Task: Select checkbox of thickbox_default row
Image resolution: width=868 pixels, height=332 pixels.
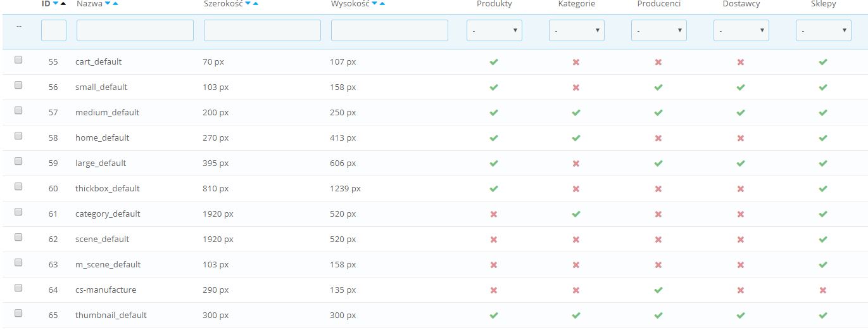Action: 18,186
